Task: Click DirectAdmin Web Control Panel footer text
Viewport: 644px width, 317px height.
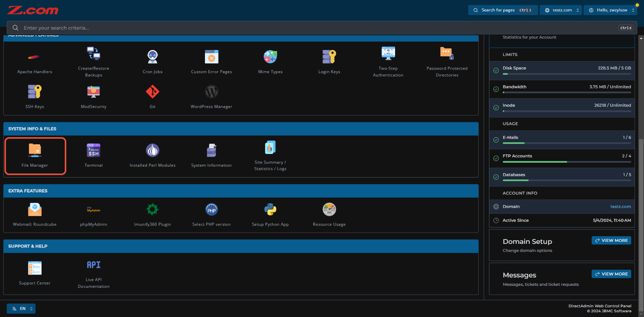Action: point(600,306)
